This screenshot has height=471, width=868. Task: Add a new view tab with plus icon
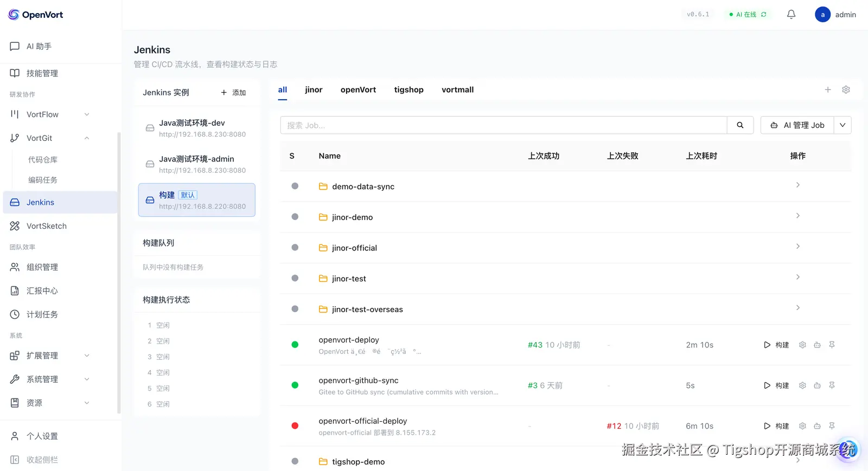point(828,90)
